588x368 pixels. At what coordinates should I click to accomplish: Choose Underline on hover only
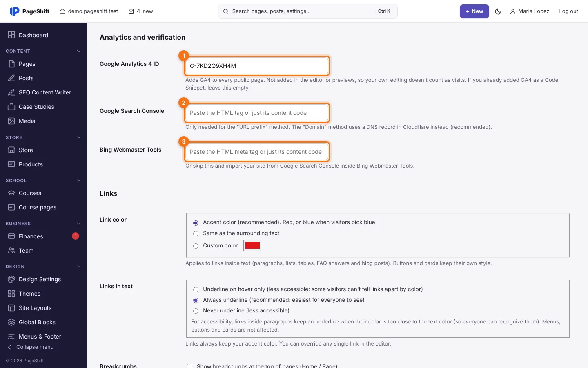click(196, 289)
